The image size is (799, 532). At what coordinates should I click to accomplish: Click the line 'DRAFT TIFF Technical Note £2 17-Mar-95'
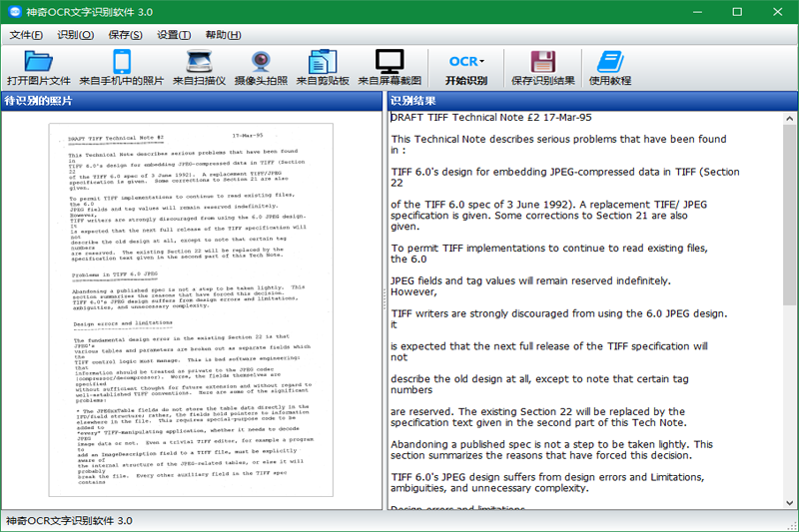click(x=491, y=118)
